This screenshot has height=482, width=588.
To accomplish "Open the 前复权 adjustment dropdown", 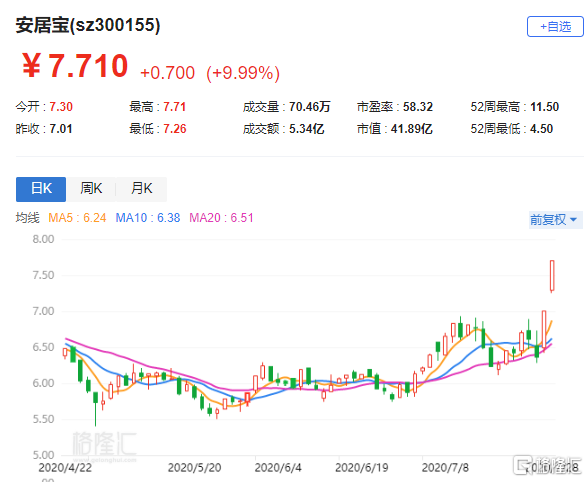I will click(x=555, y=219).
